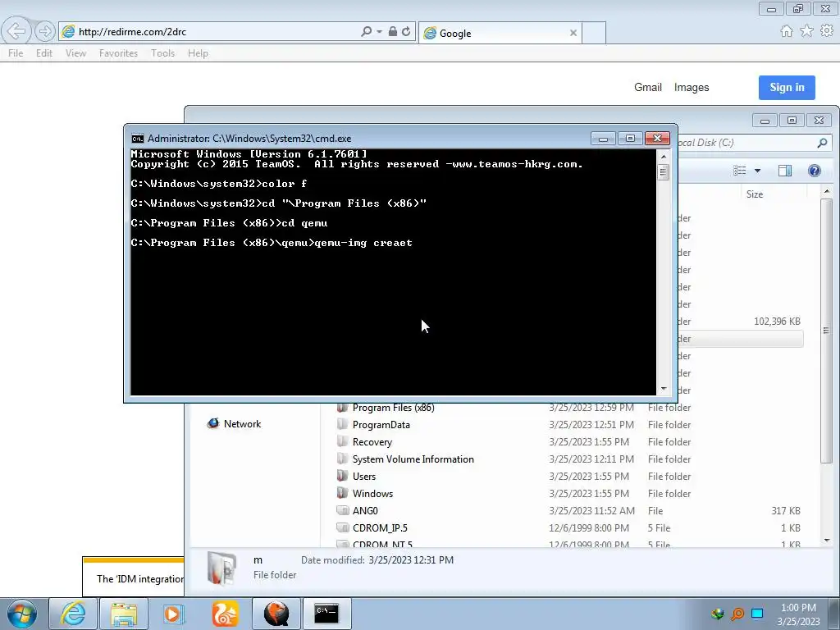Go back using browser Back arrow

coord(16,31)
